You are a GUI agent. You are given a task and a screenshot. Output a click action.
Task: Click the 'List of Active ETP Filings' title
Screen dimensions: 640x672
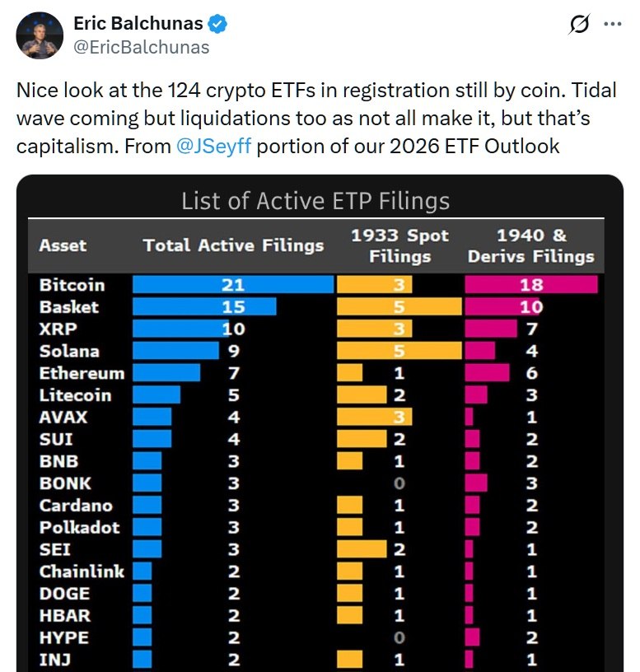tap(315, 200)
